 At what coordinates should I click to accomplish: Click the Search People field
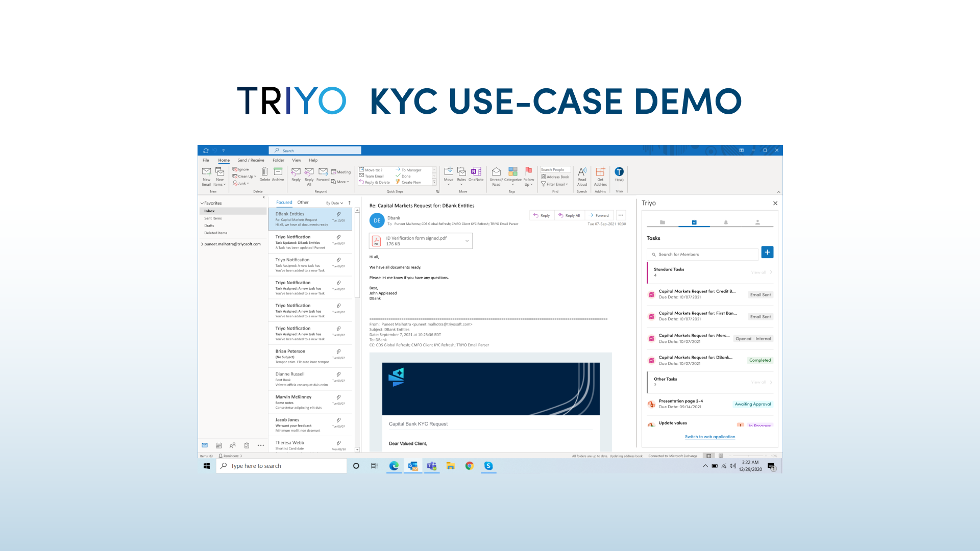pyautogui.click(x=555, y=170)
